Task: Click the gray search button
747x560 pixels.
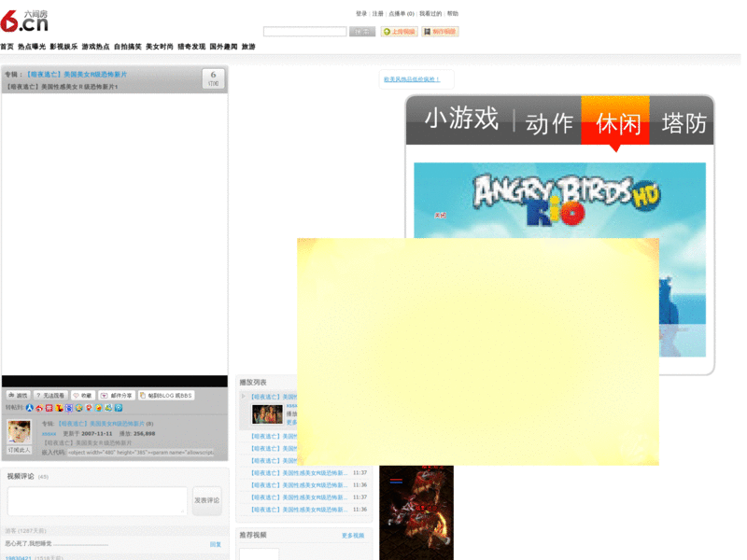Action: tap(362, 32)
